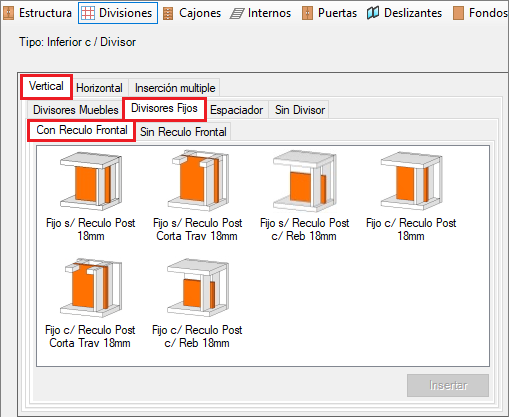Click the Divisiones grid icon
The image size is (509, 417).
point(88,13)
